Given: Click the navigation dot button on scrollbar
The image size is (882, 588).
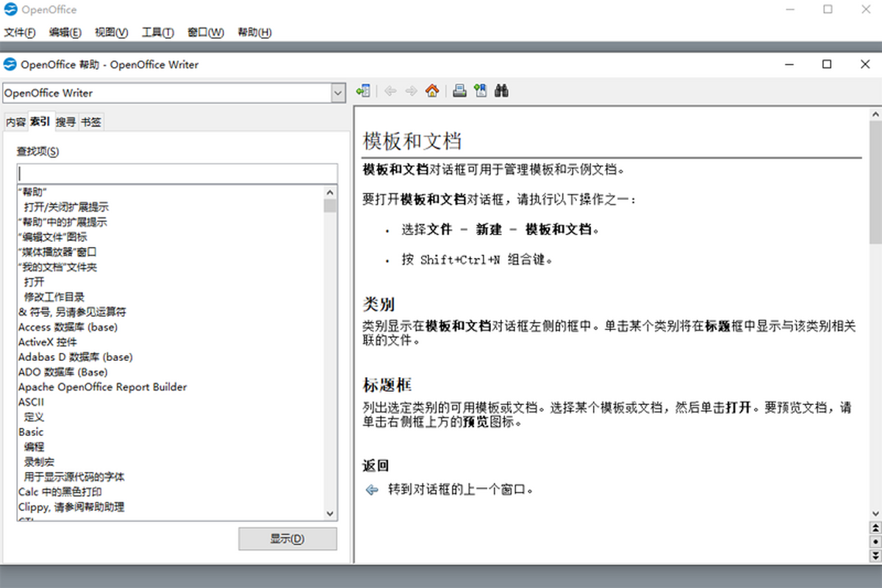Looking at the screenshot, I should click(875, 541).
